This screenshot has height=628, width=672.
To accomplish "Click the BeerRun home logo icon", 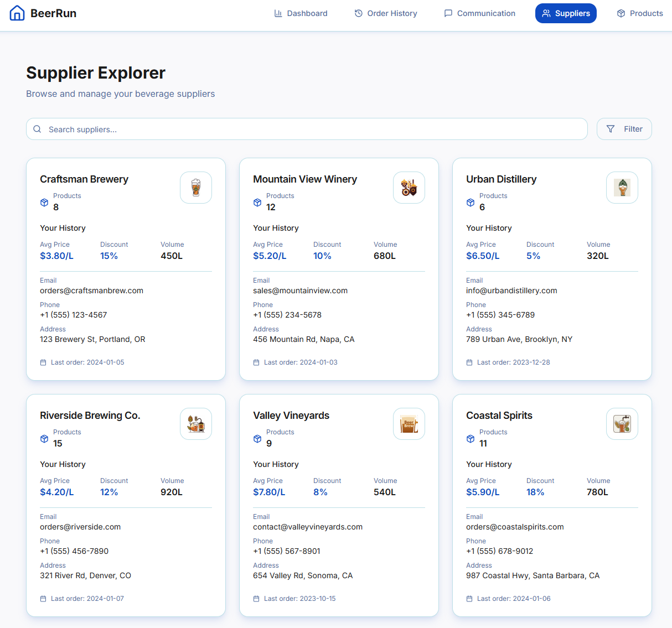I will 17,13.
